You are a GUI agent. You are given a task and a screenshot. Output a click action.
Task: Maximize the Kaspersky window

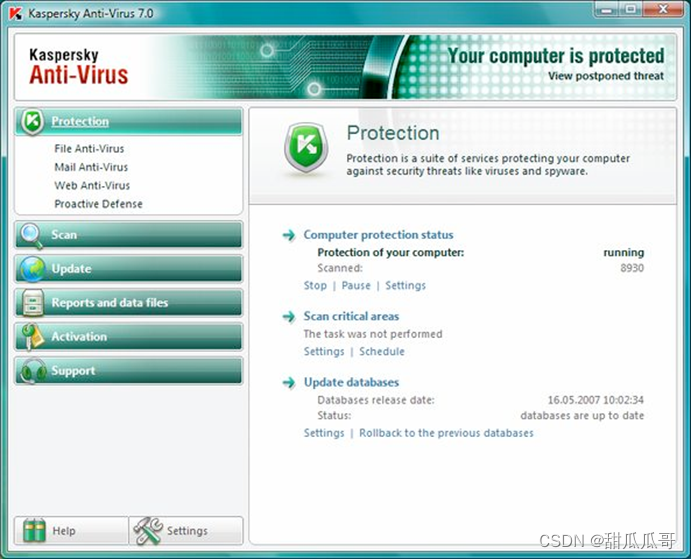click(631, 9)
